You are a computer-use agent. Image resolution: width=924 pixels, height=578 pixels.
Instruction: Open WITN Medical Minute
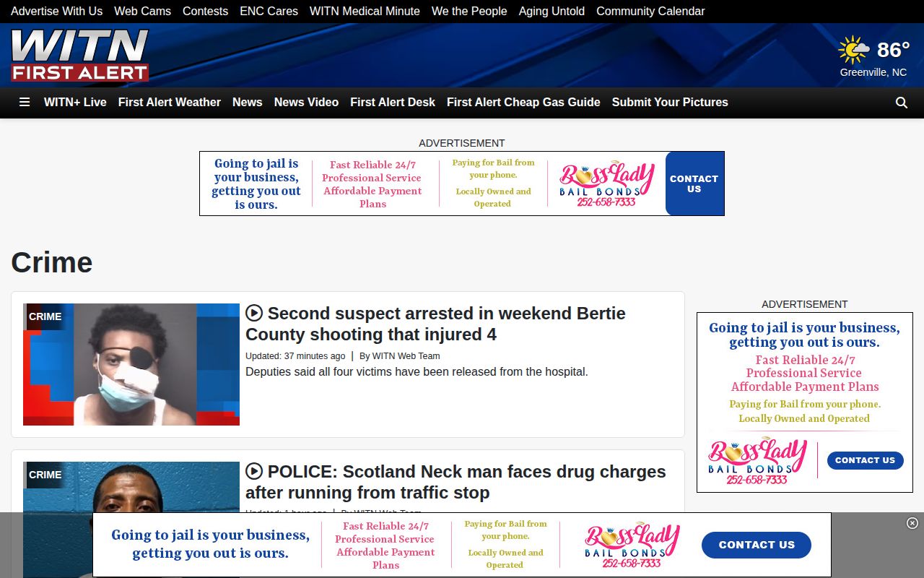(365, 12)
